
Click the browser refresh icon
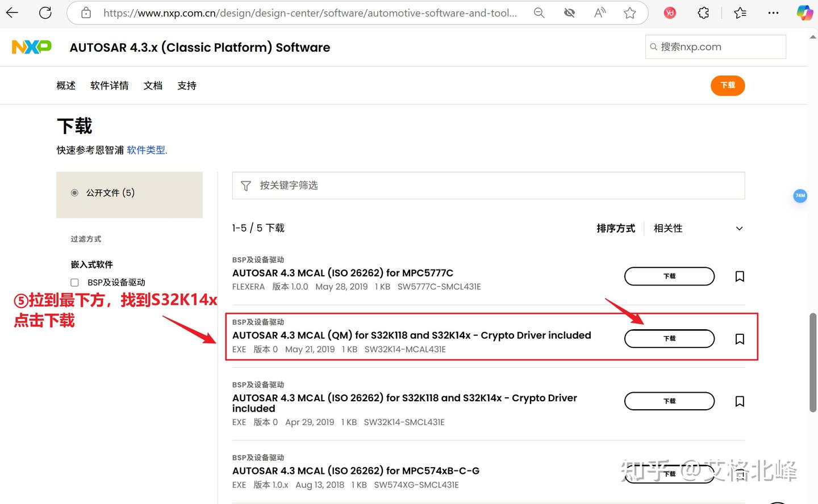45,12
